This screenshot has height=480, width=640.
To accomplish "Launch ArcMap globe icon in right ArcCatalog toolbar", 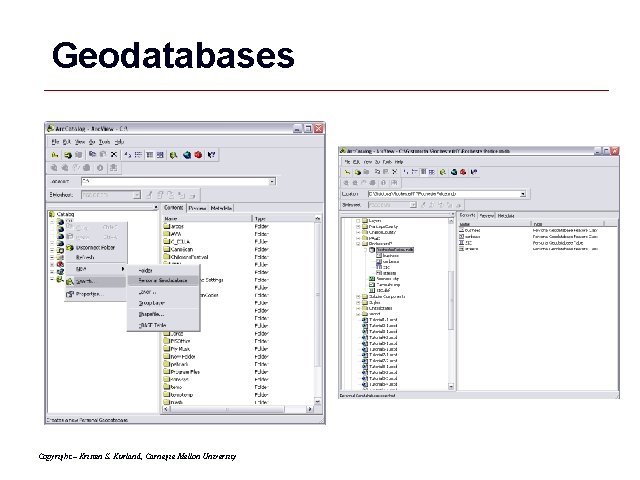I will click(453, 172).
